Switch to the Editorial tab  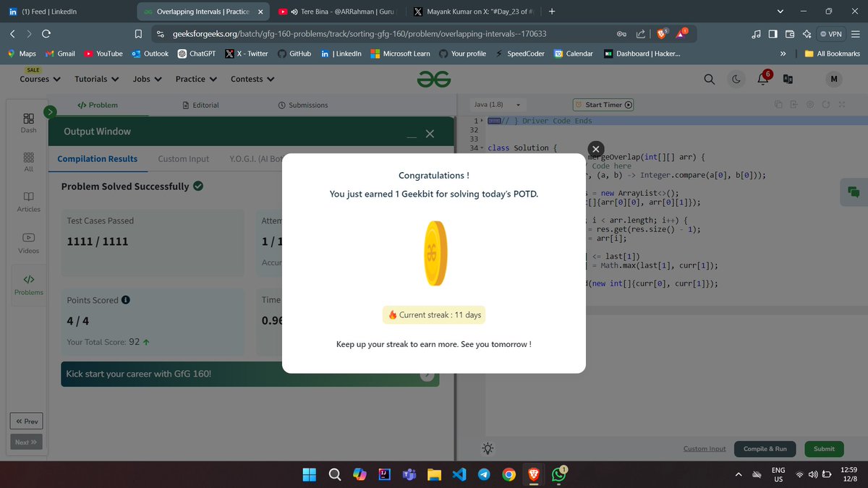[x=200, y=105]
